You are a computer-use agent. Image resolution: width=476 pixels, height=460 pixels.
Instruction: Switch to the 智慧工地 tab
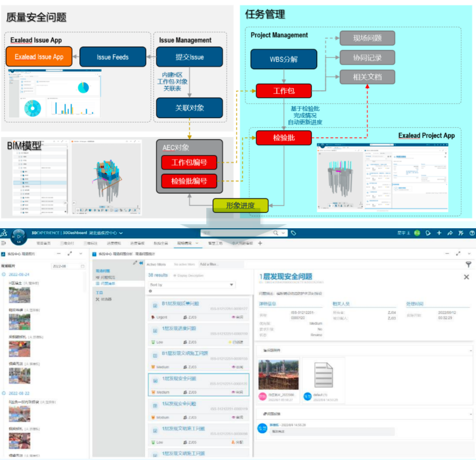pyautogui.click(x=215, y=243)
